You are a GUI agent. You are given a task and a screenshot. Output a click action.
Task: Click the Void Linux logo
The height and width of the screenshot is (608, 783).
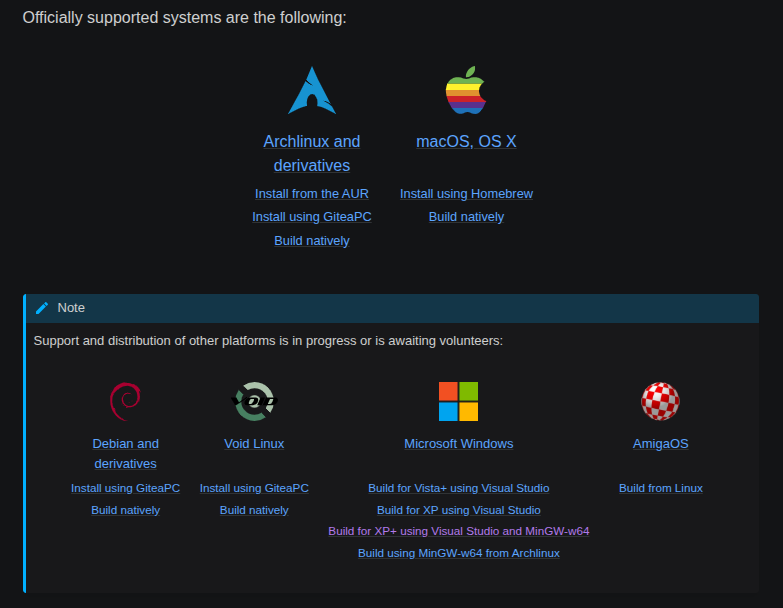[254, 401]
